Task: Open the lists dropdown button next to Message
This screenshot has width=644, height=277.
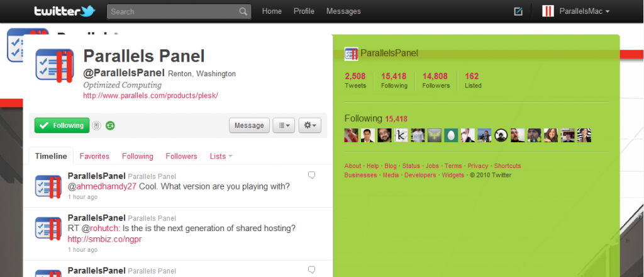Action: 284,125
